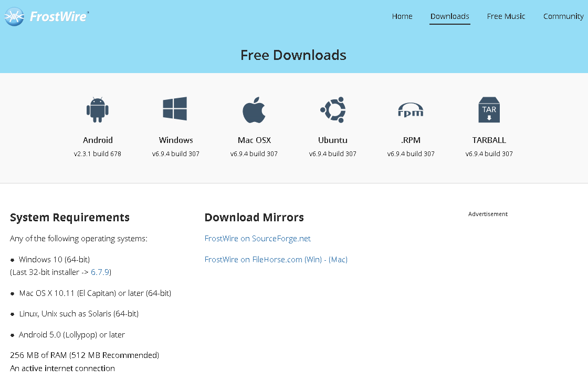This screenshot has width=588, height=379.
Task: Select the TARBALL text label
Action: (489, 140)
